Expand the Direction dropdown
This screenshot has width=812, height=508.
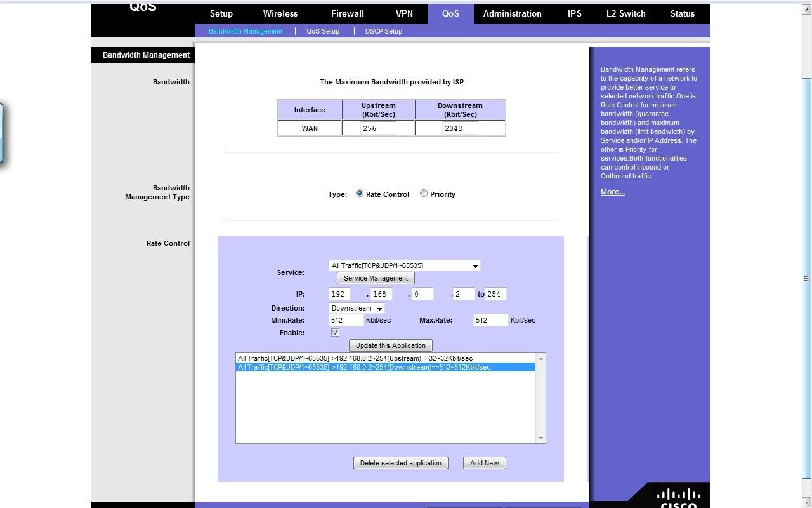[x=379, y=309]
